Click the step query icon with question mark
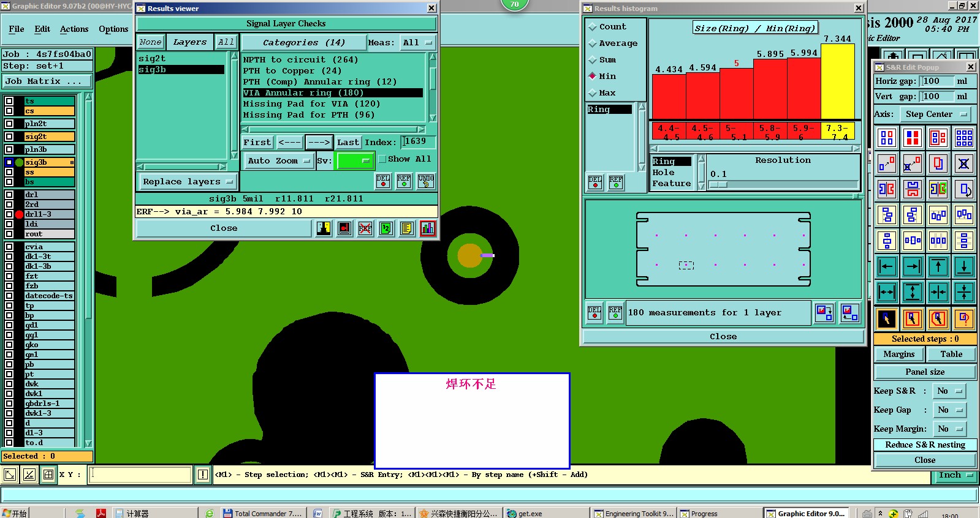Image resolution: width=980 pixels, height=518 pixels. click(x=964, y=318)
